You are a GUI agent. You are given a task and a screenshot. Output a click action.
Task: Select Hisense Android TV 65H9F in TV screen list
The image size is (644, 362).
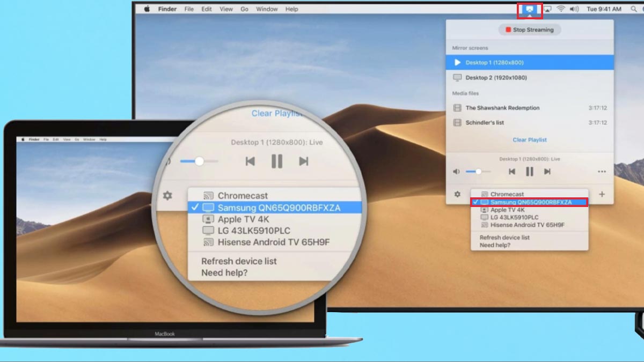529,225
